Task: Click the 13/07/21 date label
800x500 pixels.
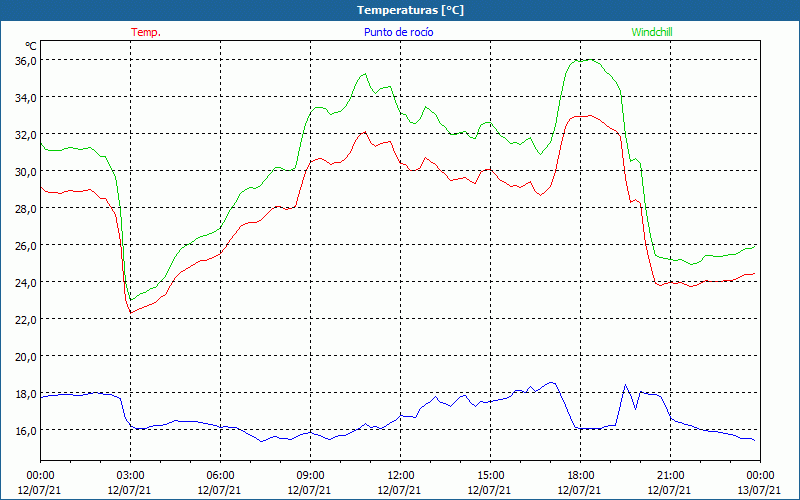Action: (759, 490)
